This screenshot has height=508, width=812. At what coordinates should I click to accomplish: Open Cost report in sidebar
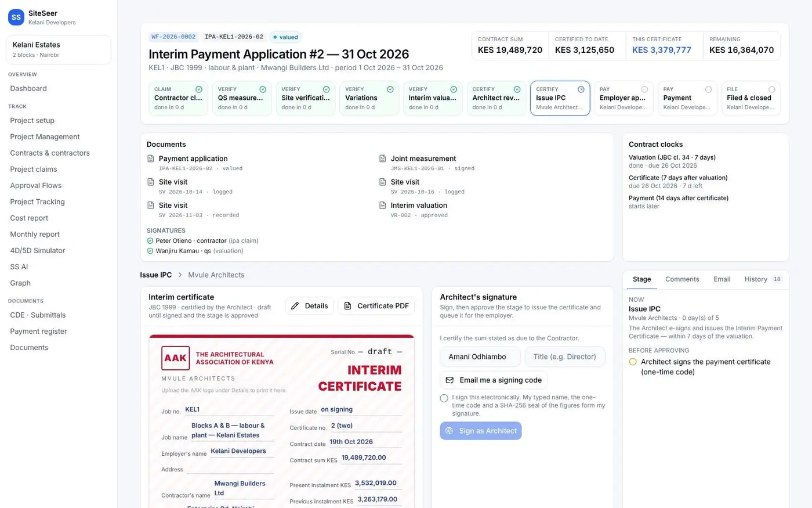click(x=29, y=218)
